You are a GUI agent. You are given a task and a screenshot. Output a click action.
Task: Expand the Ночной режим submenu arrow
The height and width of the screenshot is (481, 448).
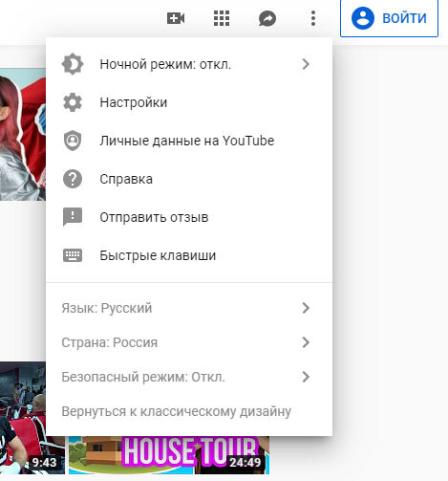click(x=306, y=64)
